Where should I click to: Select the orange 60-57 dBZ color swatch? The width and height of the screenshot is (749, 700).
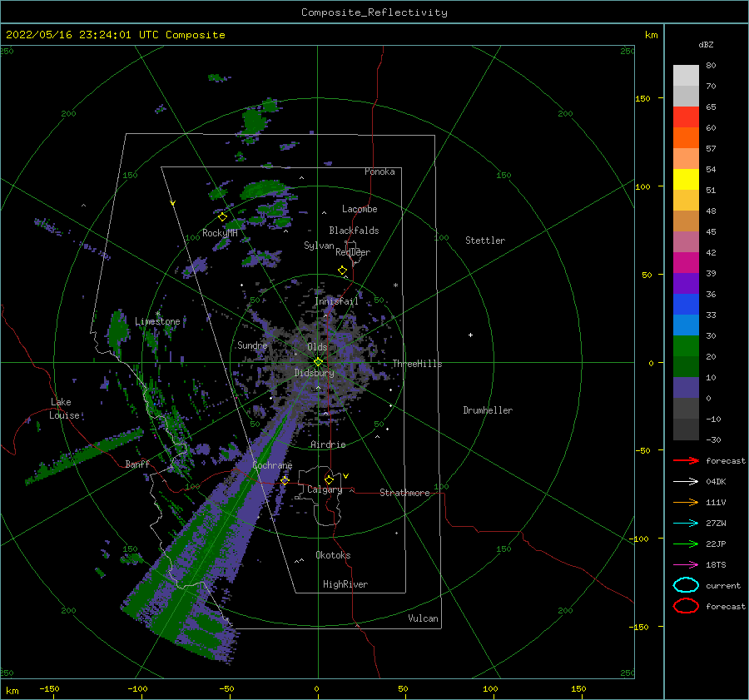point(686,138)
